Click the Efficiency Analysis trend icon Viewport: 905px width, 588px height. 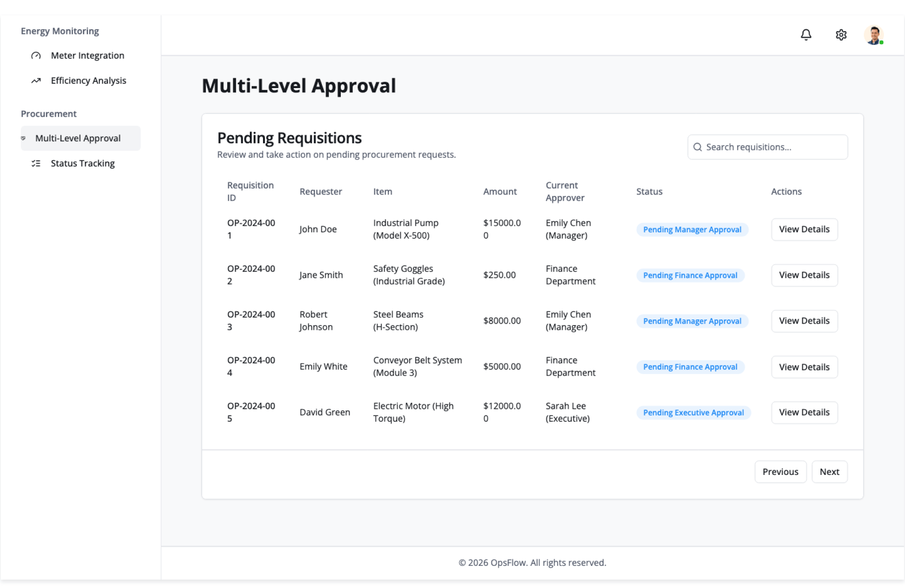(36, 81)
